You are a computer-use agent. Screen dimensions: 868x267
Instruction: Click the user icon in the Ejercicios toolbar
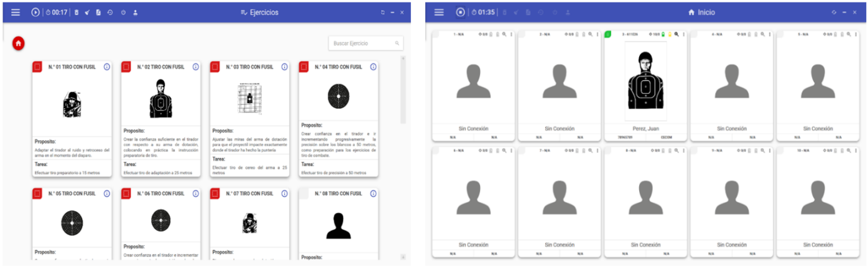[x=136, y=12]
